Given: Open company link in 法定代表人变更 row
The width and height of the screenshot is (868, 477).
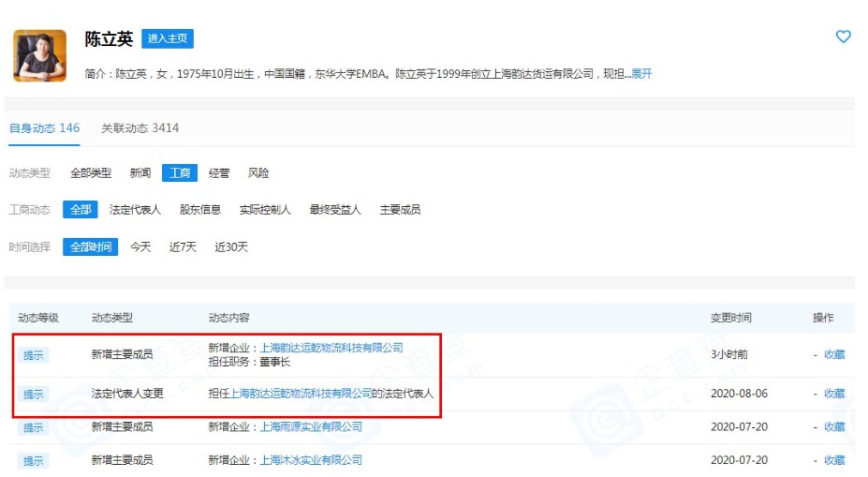Looking at the screenshot, I should coord(301,394).
